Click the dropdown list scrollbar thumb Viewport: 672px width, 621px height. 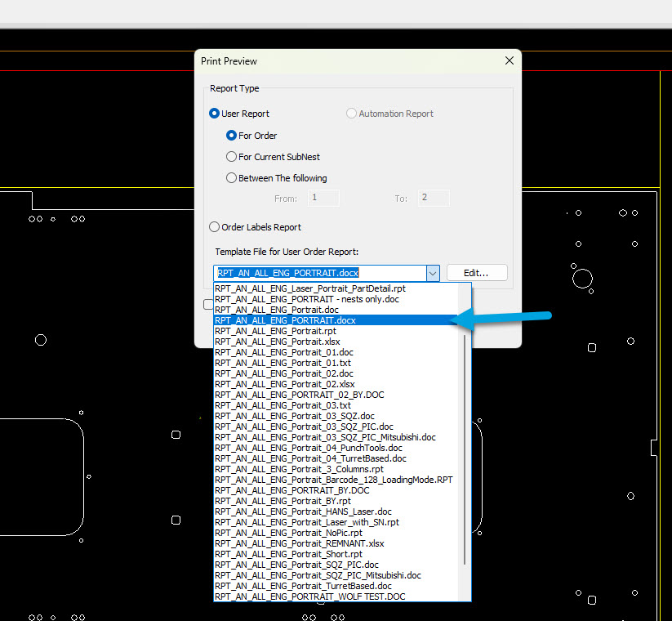[465, 449]
